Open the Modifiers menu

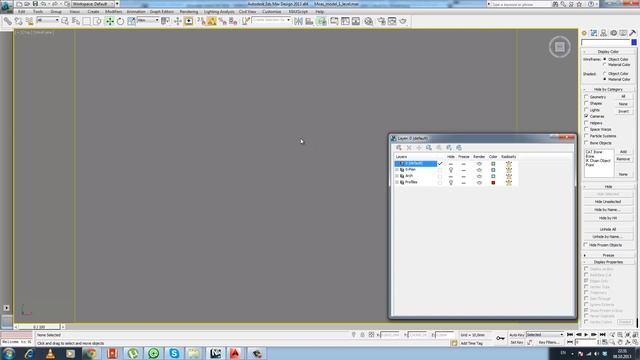pos(113,12)
